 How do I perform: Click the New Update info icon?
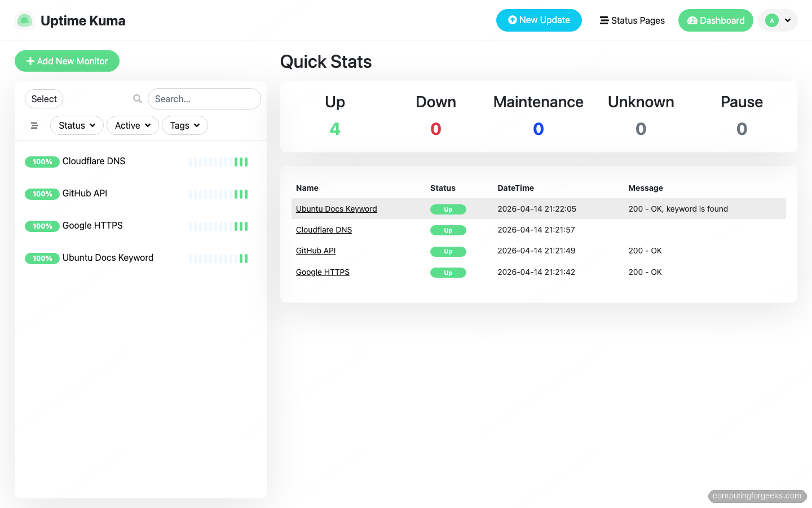click(x=512, y=20)
